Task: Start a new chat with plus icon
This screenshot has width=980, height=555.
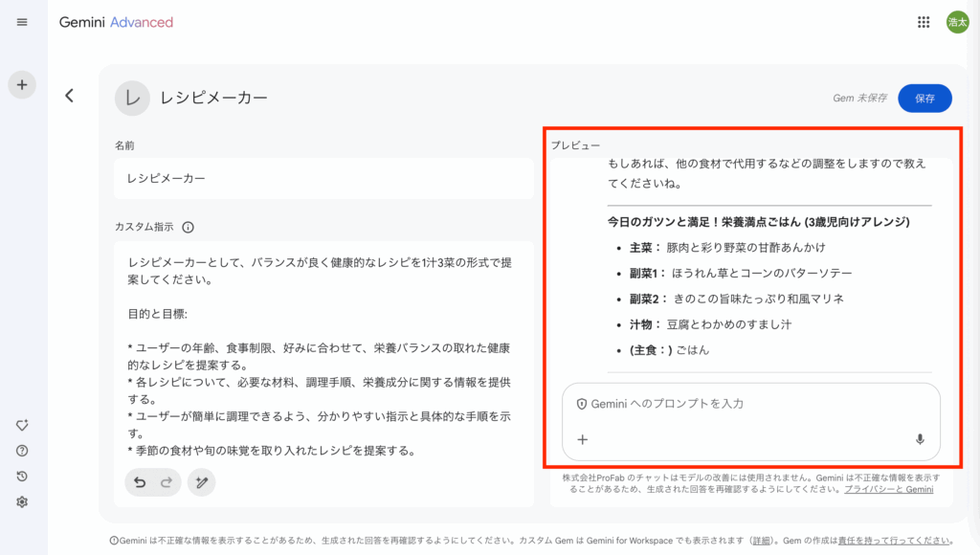Action: click(x=22, y=84)
